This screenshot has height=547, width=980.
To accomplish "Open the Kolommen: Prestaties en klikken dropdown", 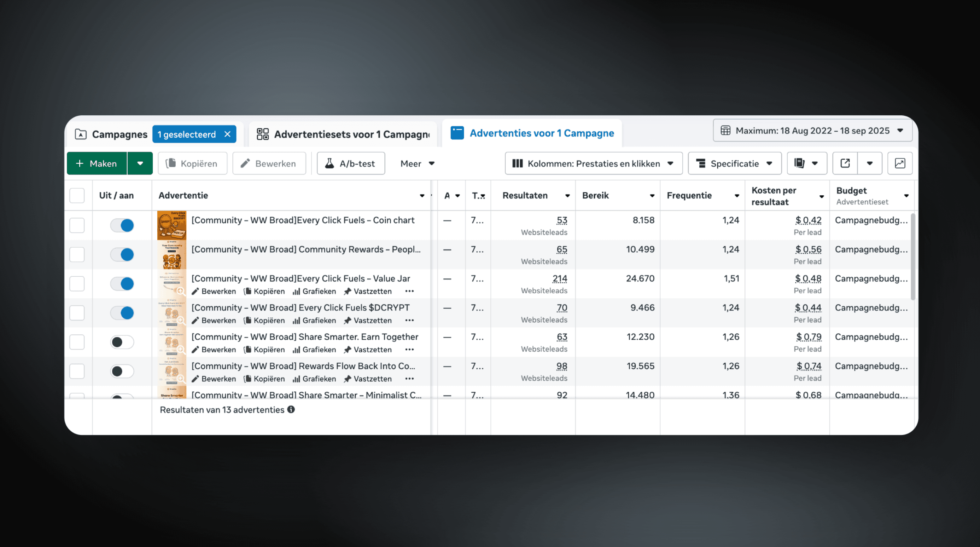I will point(593,163).
